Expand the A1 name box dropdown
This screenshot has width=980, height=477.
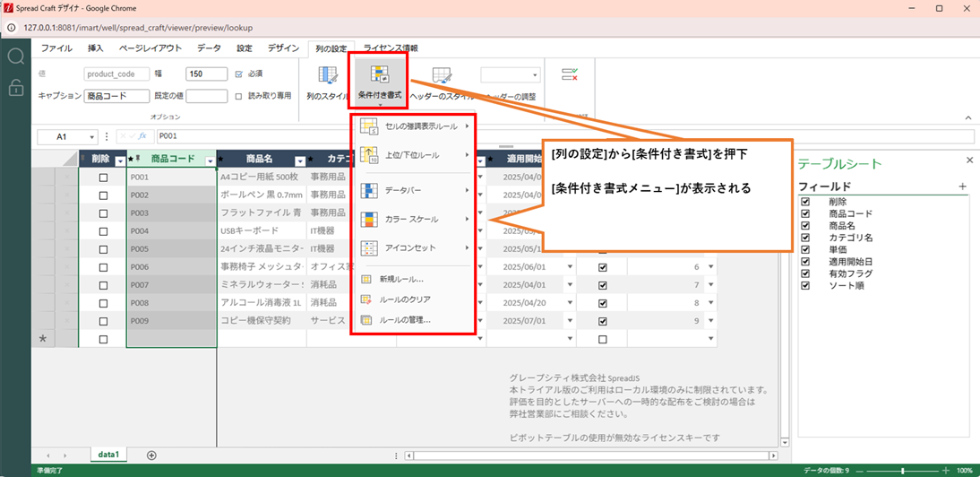point(92,137)
